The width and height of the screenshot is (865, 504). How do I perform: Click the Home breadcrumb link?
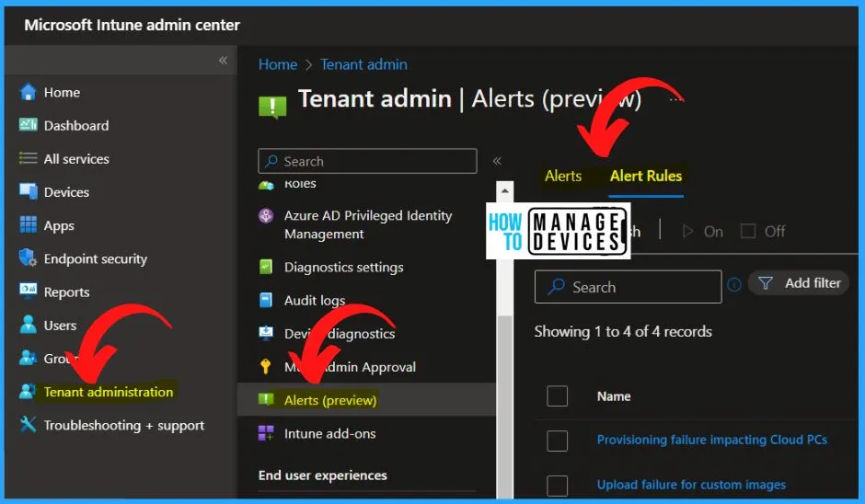(x=278, y=64)
